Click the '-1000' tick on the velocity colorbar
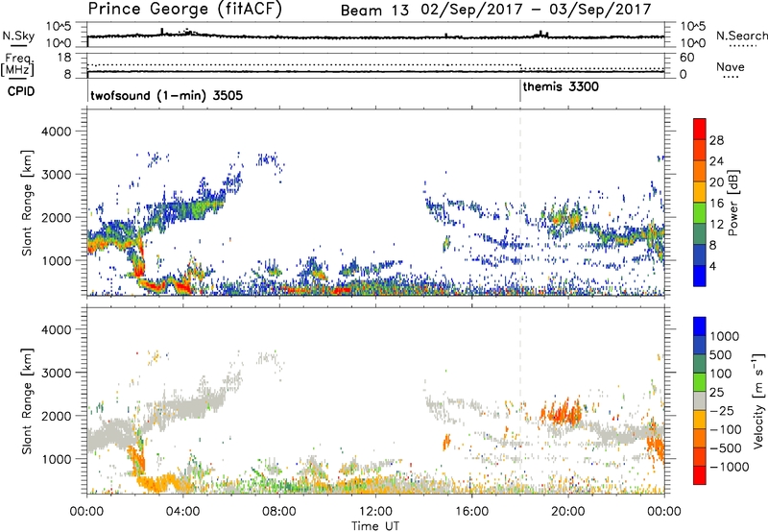The image size is (768, 532). (x=729, y=467)
